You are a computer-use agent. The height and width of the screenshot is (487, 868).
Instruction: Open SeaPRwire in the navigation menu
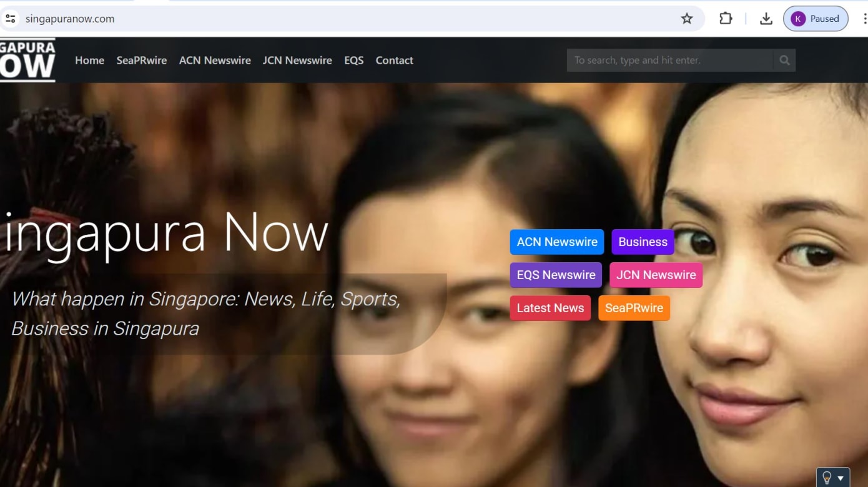(141, 61)
